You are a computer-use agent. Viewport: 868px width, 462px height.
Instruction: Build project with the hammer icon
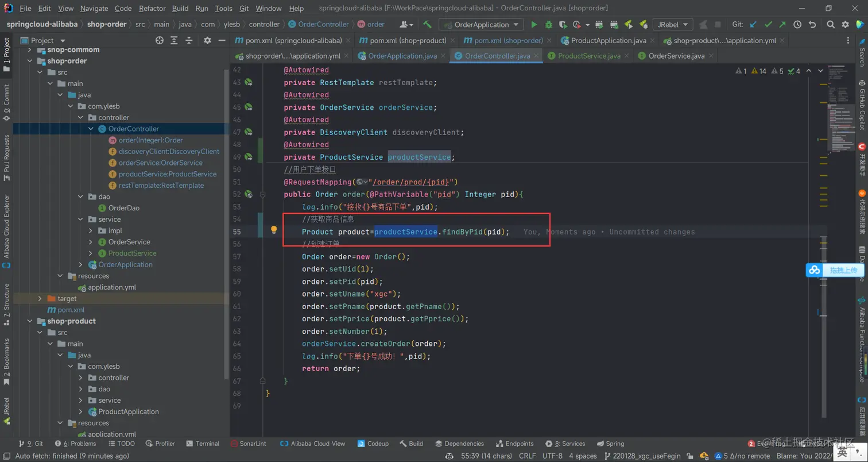[x=427, y=25]
